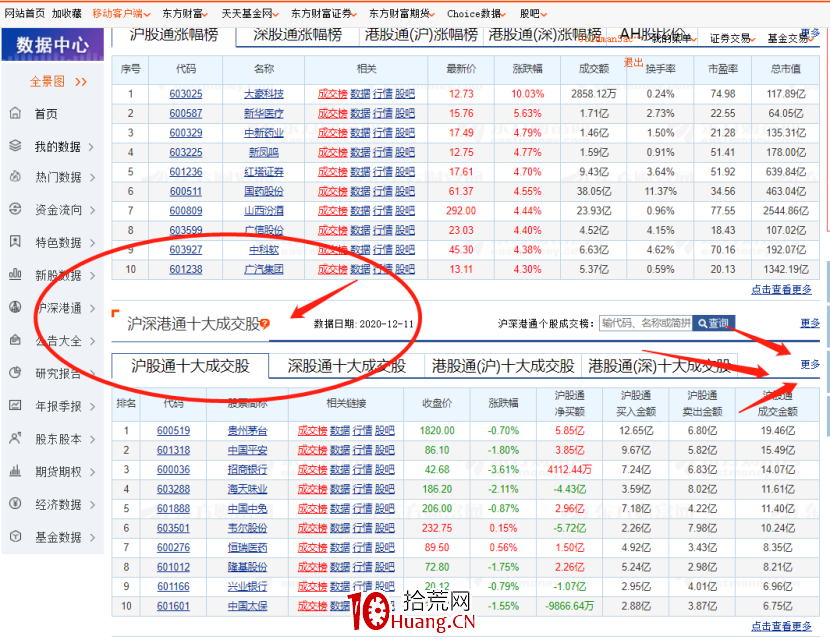The image size is (830, 641).
Task: Open the 贵州茅台 stock name link
Action: tap(247, 430)
